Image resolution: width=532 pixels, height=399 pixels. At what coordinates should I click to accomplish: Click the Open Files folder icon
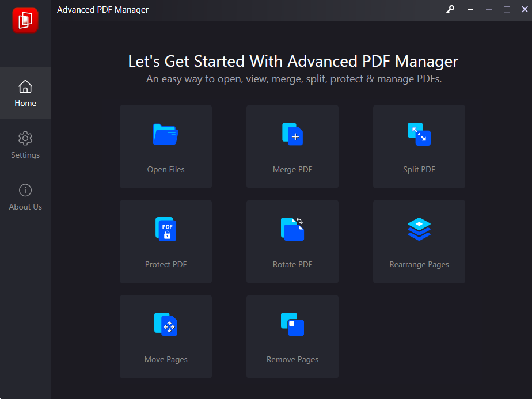tap(166, 134)
